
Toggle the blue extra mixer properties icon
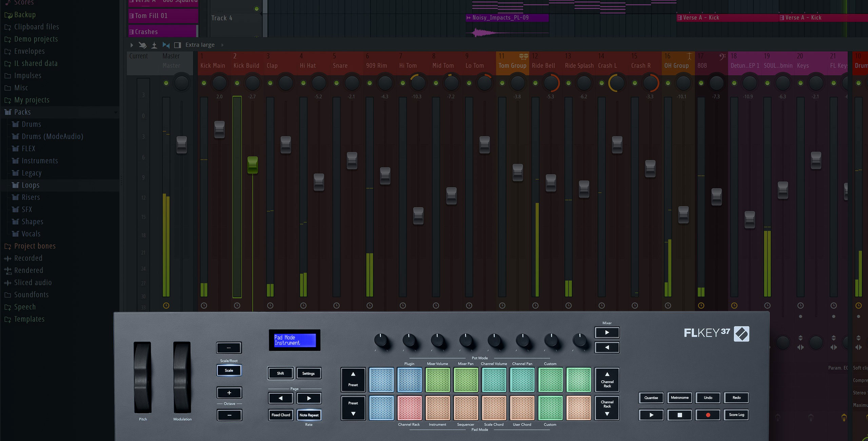point(166,45)
